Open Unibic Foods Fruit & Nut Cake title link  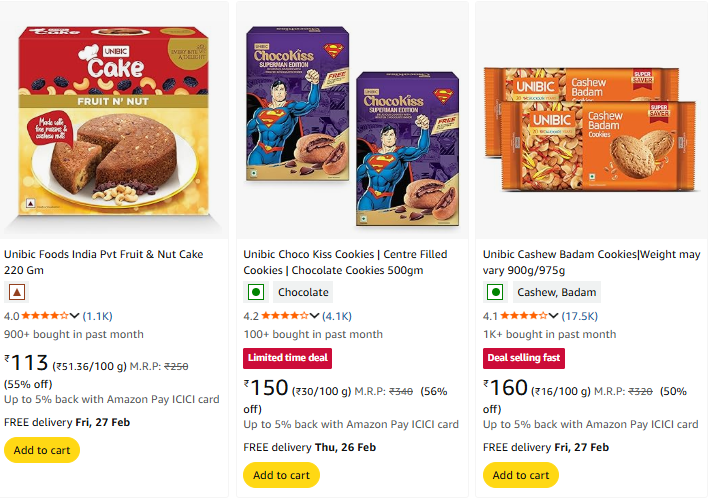click(103, 255)
